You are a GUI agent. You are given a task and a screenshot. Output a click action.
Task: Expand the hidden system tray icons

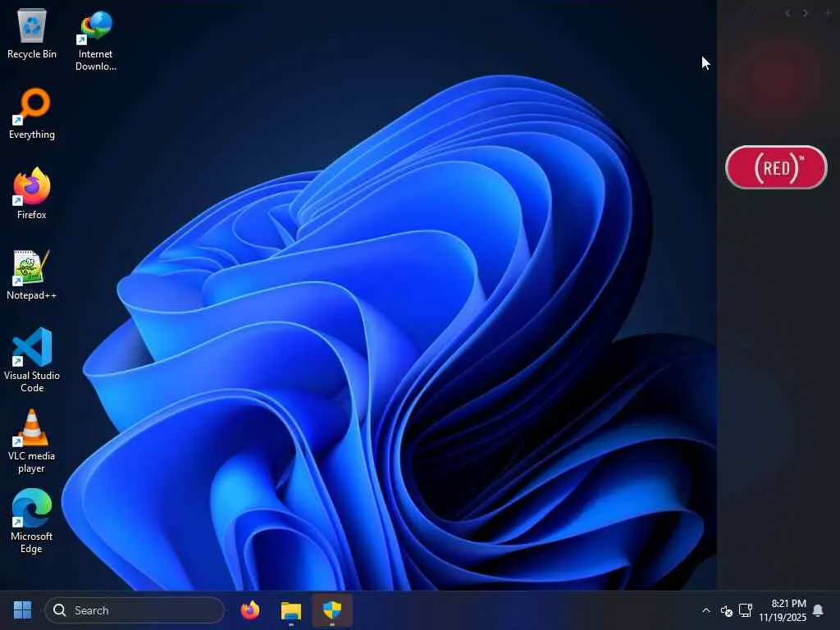coord(706,610)
